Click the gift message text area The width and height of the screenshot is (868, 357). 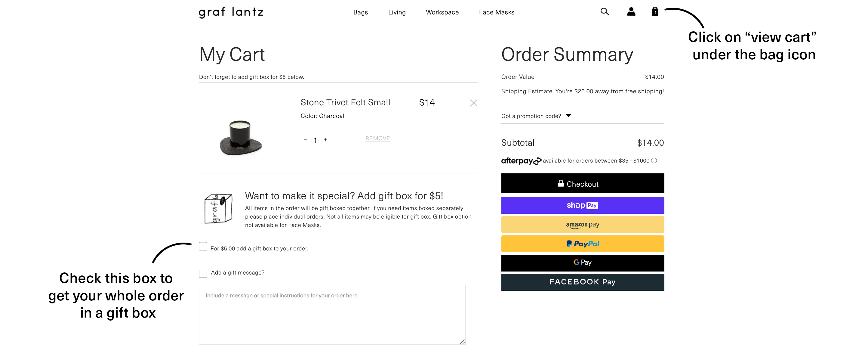332,315
